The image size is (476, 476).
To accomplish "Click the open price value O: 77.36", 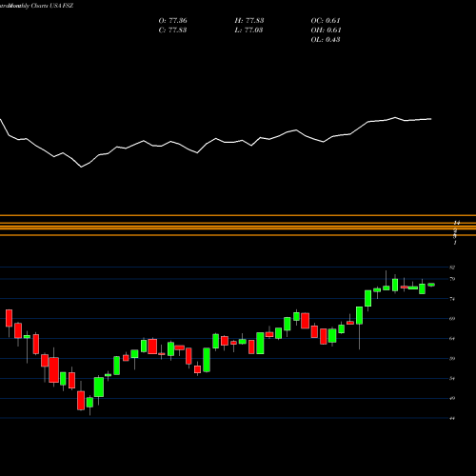I will 172,21.
